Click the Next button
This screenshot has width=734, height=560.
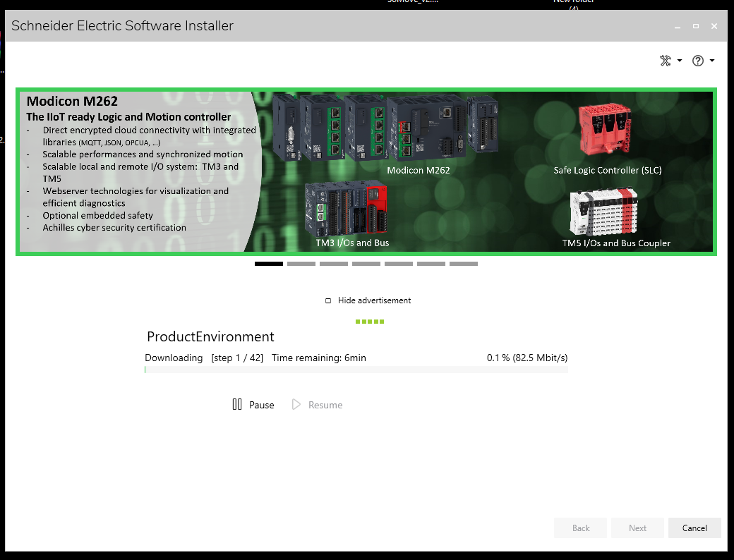(637, 528)
